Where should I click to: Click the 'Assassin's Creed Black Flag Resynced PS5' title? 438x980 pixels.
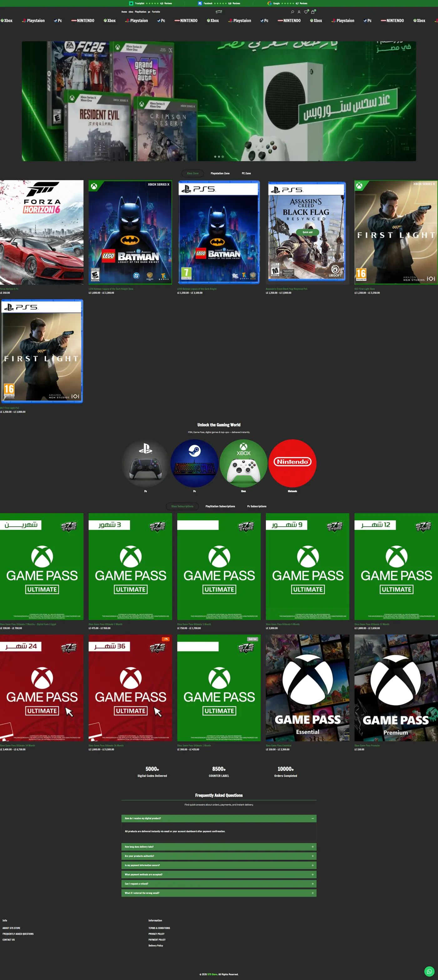click(287, 289)
